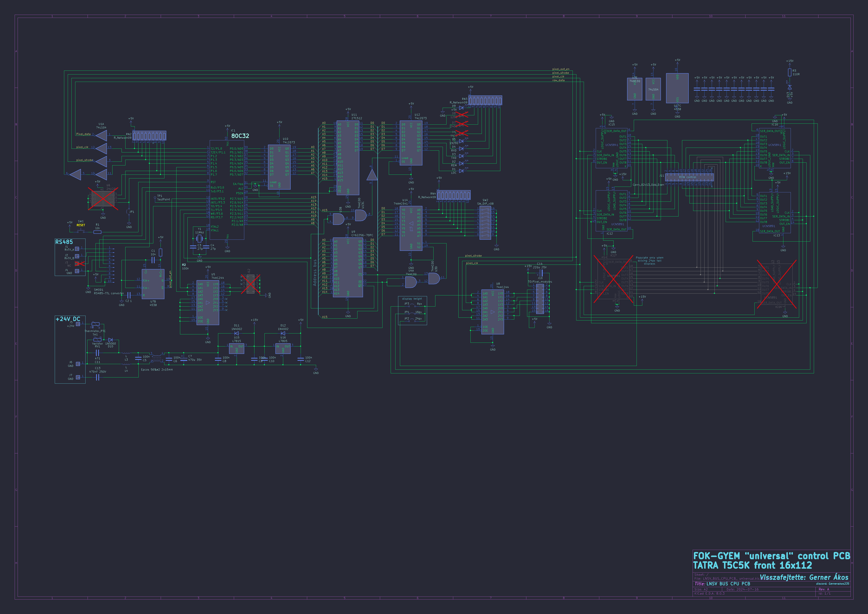Image resolution: width=868 pixels, height=614 pixels.
Task: Select the crossed-out J12 connector symbol
Action: [250, 284]
